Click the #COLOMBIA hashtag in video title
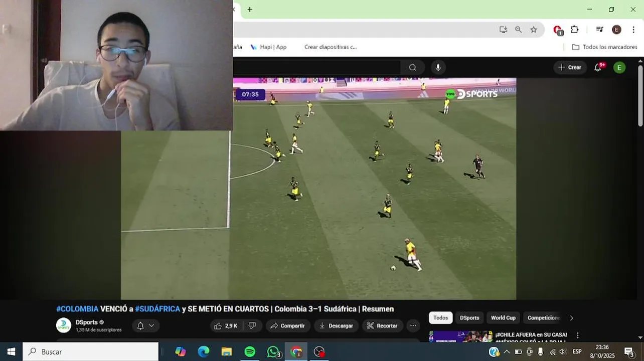Screen dimensions: 644x361 [x=77, y=309]
